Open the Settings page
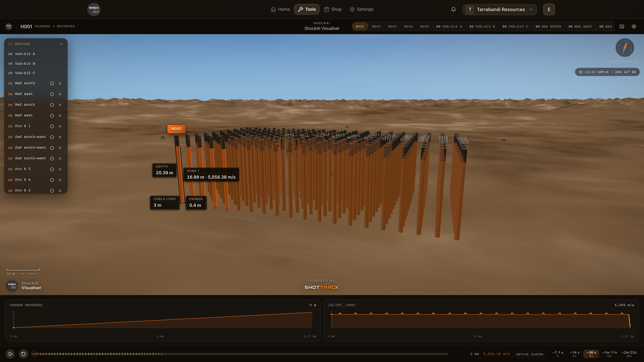644x362 pixels. (362, 9)
